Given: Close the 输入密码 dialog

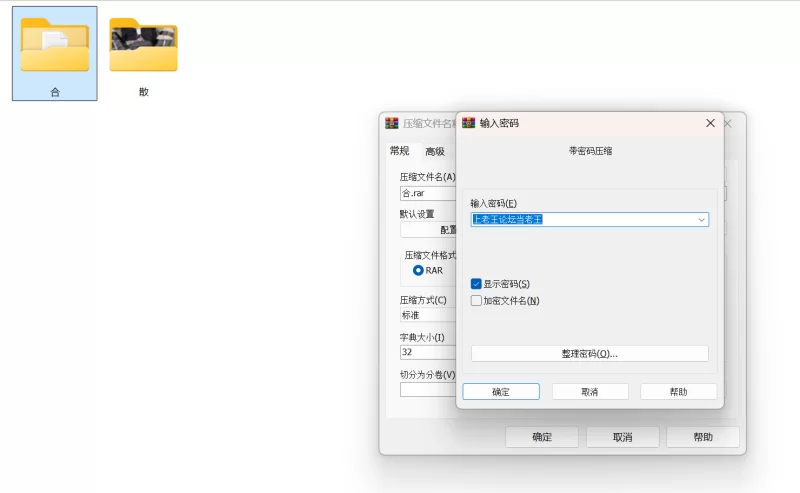Looking at the screenshot, I should (710, 123).
